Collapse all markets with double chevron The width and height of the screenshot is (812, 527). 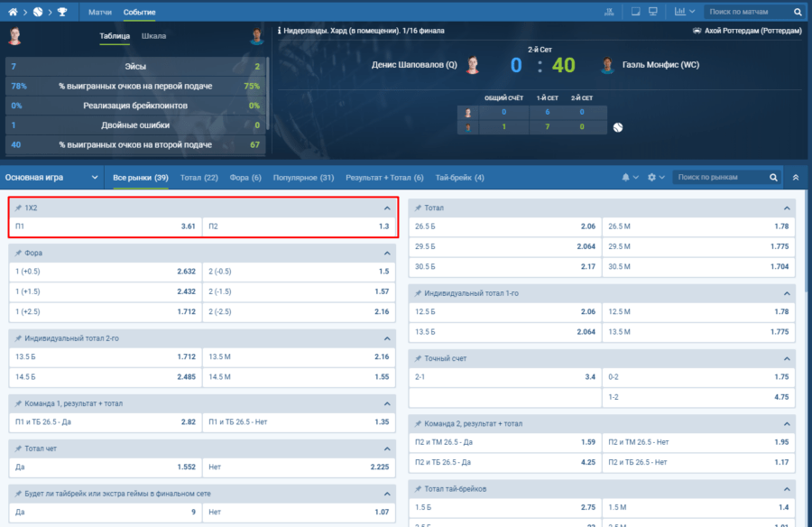click(796, 178)
